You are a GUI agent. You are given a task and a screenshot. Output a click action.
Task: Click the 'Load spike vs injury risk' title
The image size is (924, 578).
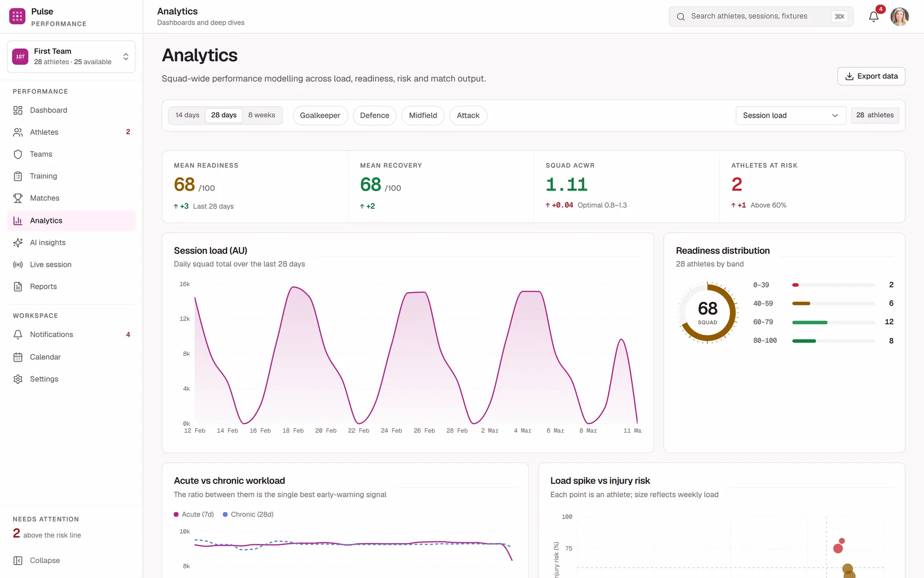coord(600,481)
